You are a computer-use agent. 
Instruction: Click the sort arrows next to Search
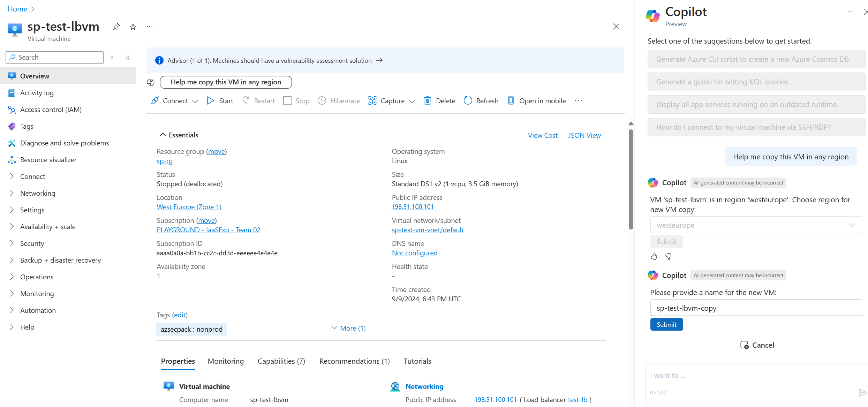(x=112, y=58)
